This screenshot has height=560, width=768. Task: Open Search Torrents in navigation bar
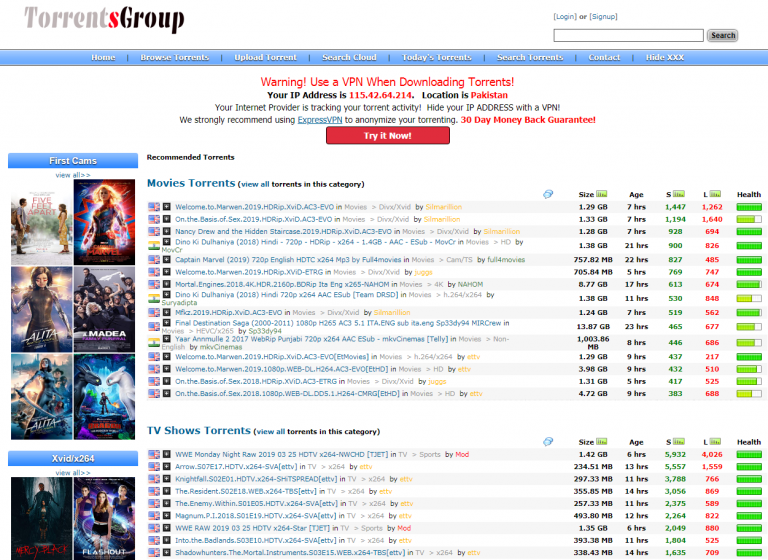point(530,57)
